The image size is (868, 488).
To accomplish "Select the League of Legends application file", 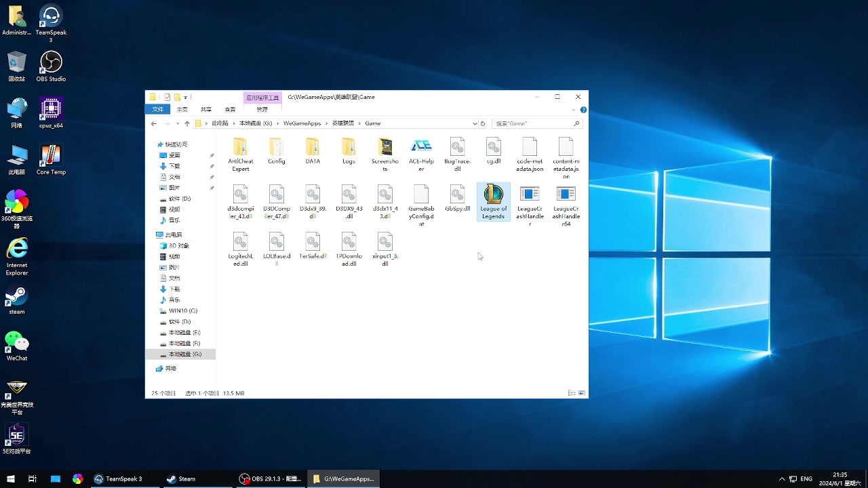I will (493, 201).
